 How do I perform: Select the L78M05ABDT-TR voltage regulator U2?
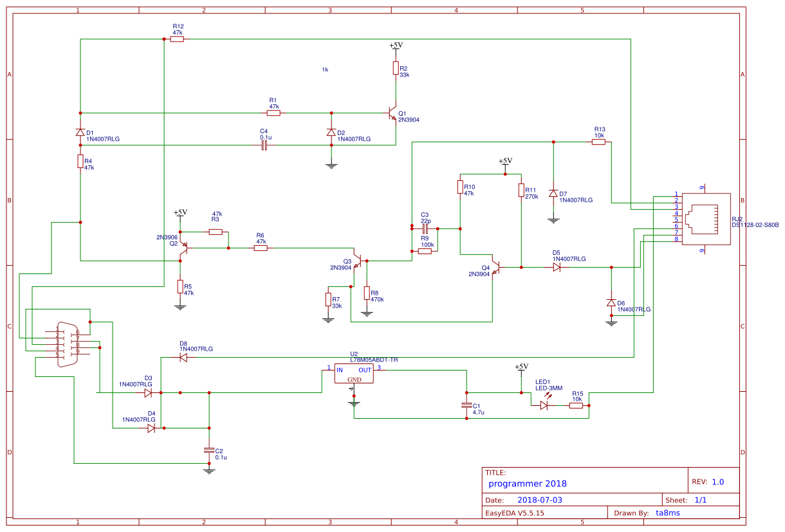pyautogui.click(x=354, y=373)
